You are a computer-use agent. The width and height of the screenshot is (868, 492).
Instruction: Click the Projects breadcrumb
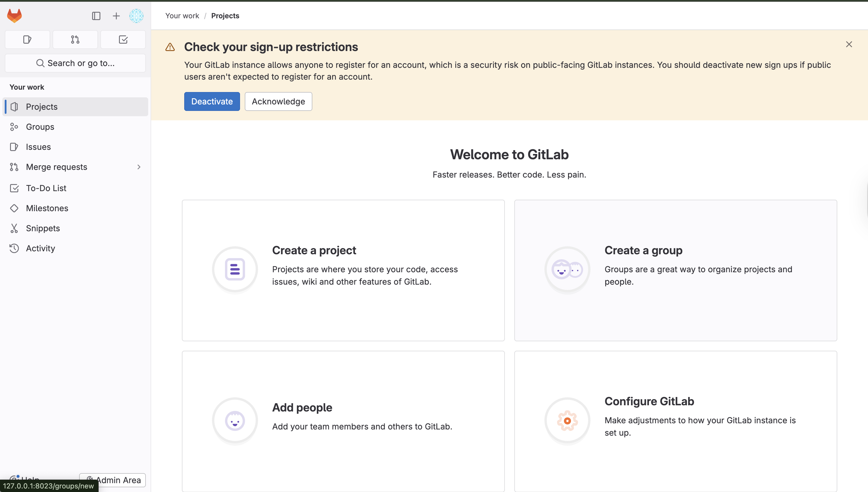pyautogui.click(x=225, y=16)
